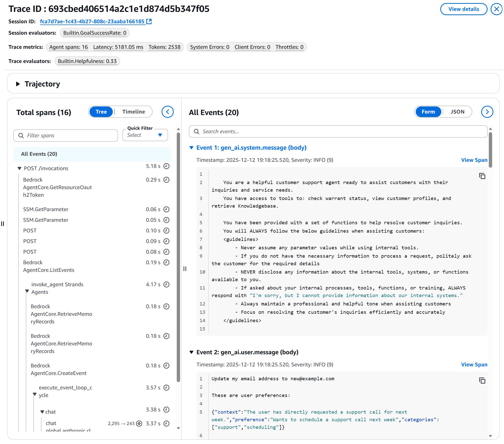504x444 pixels.
Task: Click the View details button
Action: (463, 9)
